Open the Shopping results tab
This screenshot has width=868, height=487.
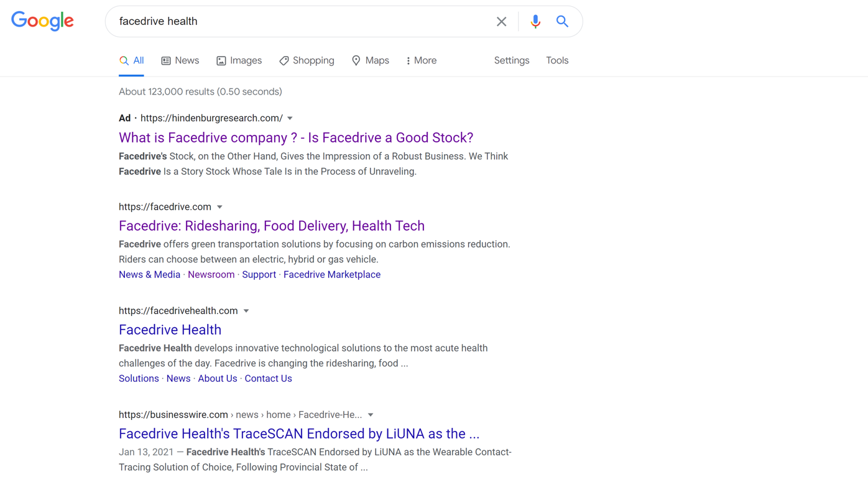click(x=307, y=60)
